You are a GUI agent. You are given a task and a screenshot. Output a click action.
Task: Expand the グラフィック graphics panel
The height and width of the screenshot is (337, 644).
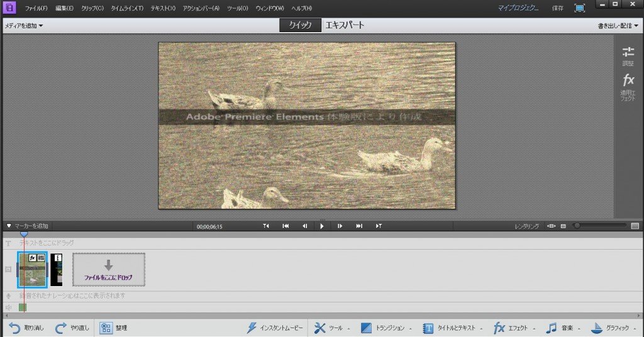pyautogui.click(x=614, y=328)
